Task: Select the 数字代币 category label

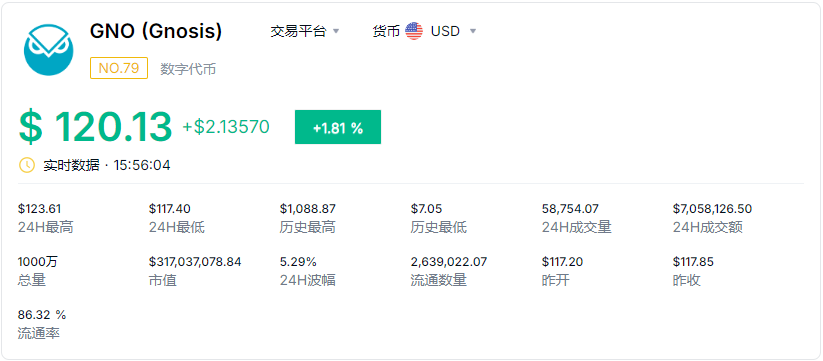Action: [x=188, y=69]
